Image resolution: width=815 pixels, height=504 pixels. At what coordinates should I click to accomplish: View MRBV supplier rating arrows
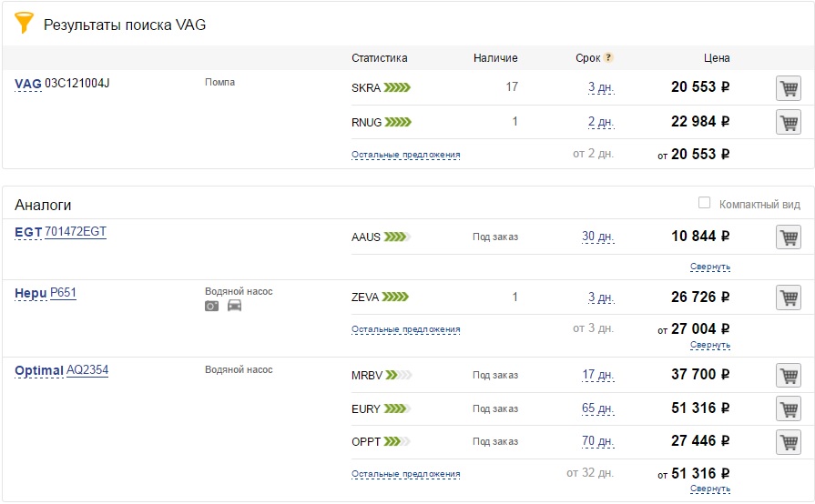point(399,375)
